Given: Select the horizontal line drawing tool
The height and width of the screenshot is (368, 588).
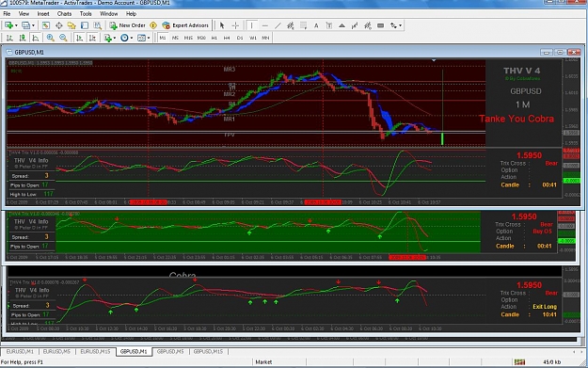Looking at the screenshot, I should 265,25.
